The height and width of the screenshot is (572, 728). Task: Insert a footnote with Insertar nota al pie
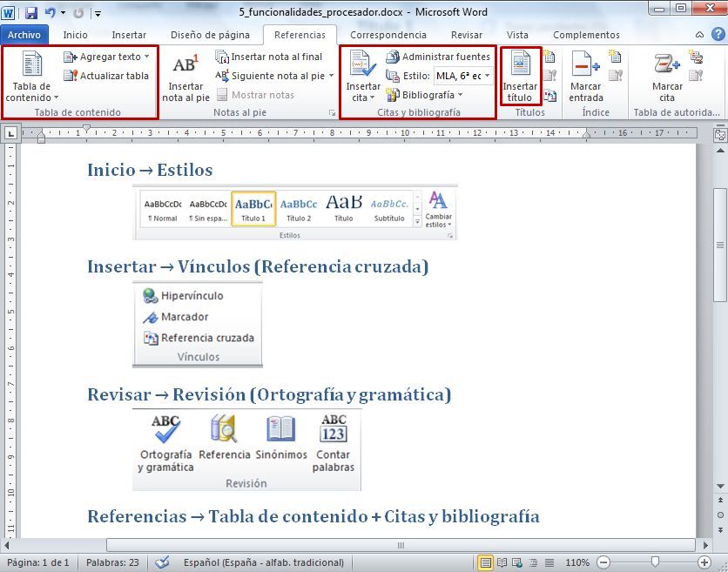[x=185, y=78]
